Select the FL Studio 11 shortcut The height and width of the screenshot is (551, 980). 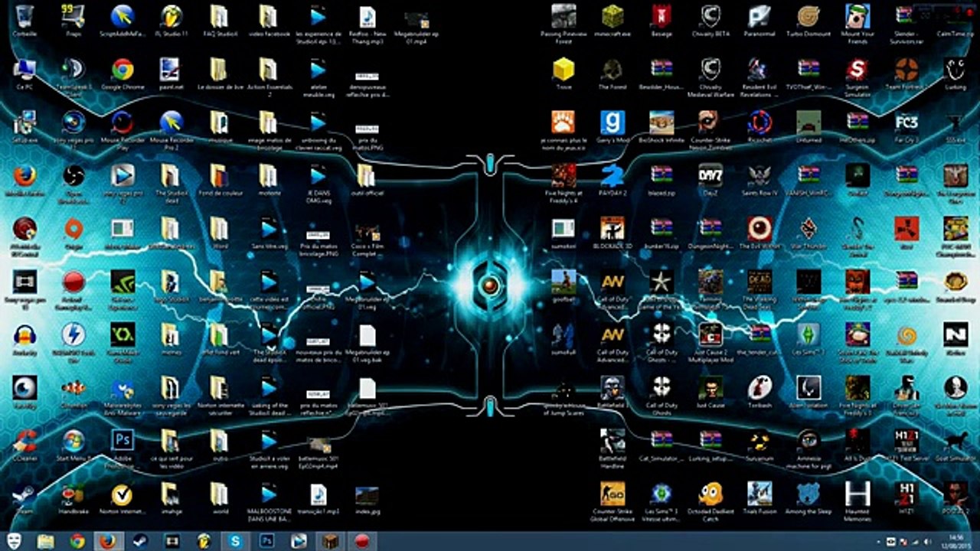(171, 16)
